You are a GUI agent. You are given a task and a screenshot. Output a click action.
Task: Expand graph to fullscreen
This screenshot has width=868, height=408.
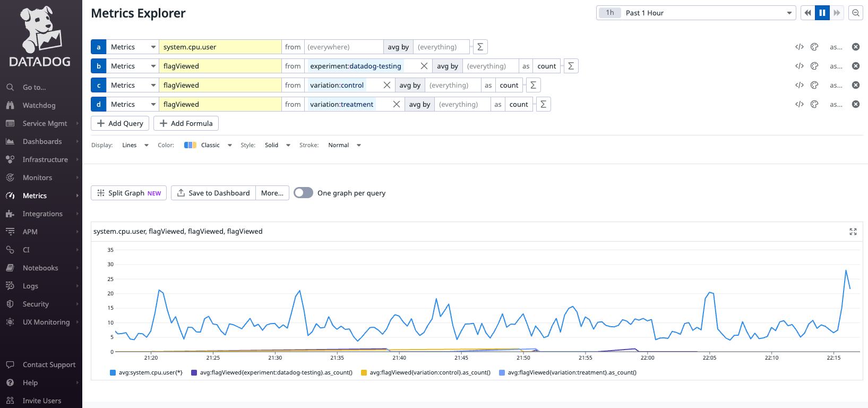pos(853,232)
